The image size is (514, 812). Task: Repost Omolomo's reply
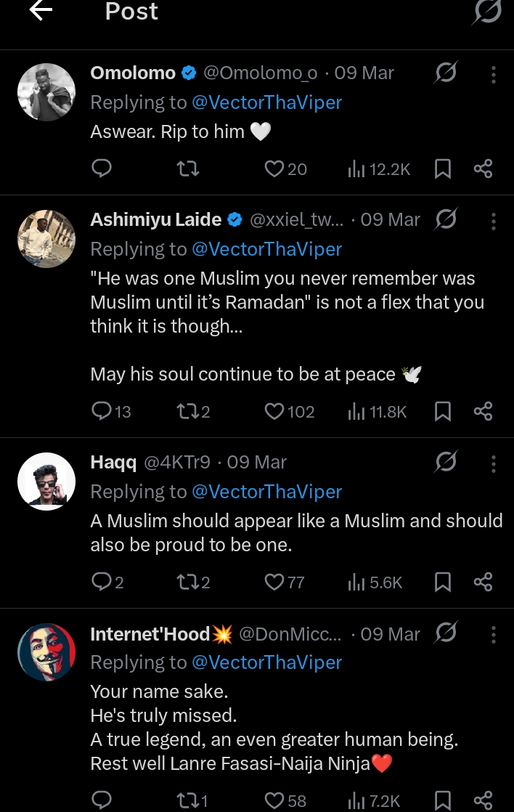188,169
